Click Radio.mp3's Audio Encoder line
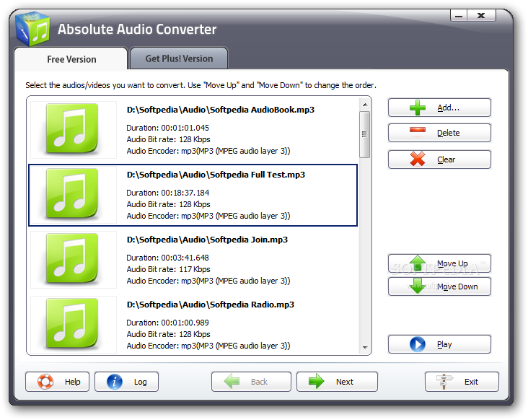The width and height of the screenshot is (528, 420). pos(208,346)
